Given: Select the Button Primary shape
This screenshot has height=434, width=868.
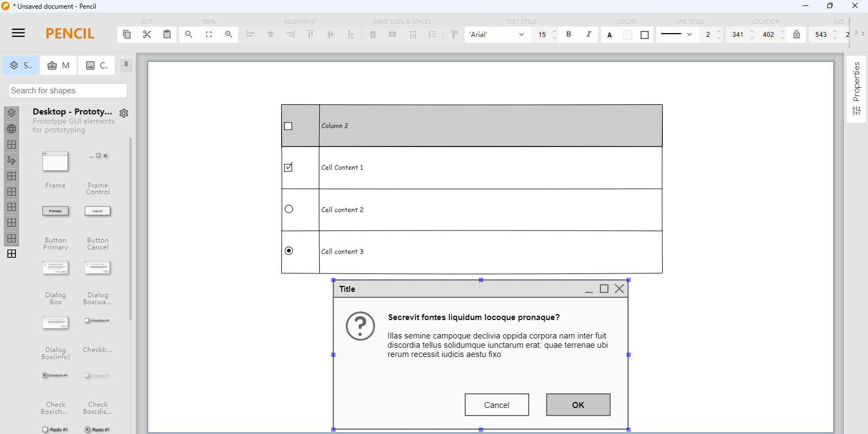Looking at the screenshot, I should [x=55, y=211].
